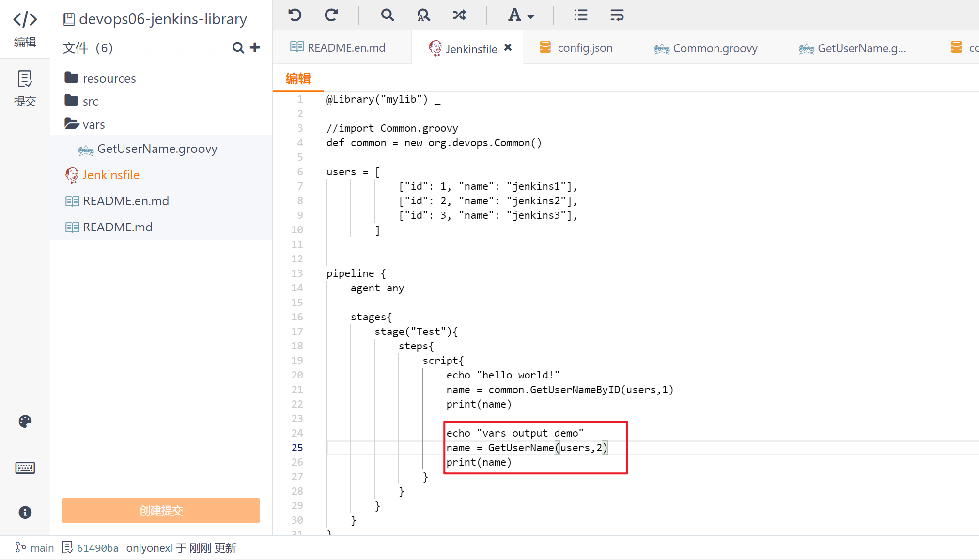This screenshot has width=979, height=560.
Task: Click the @Library("mylib") line
Action: click(x=383, y=99)
